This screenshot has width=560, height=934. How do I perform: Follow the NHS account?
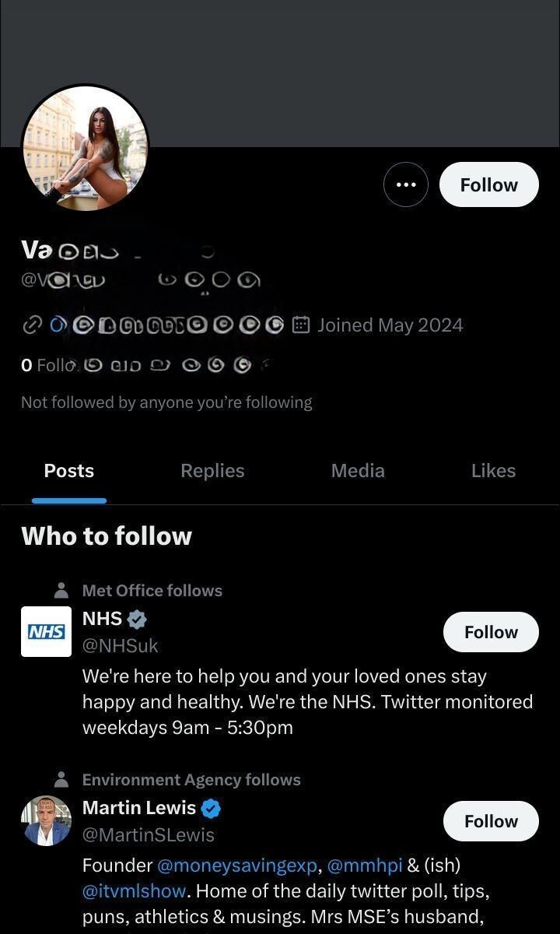pyautogui.click(x=491, y=632)
